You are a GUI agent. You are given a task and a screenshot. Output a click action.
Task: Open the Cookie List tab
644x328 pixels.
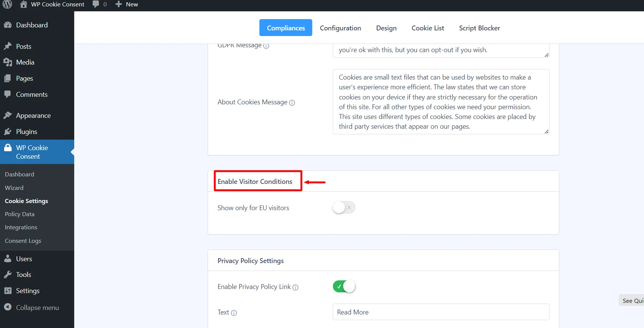click(x=428, y=28)
